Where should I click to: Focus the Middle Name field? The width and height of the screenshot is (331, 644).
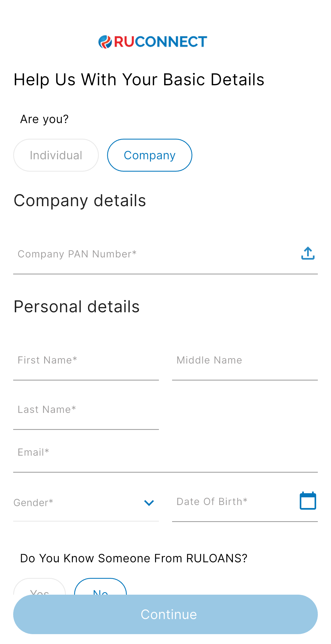click(x=244, y=360)
